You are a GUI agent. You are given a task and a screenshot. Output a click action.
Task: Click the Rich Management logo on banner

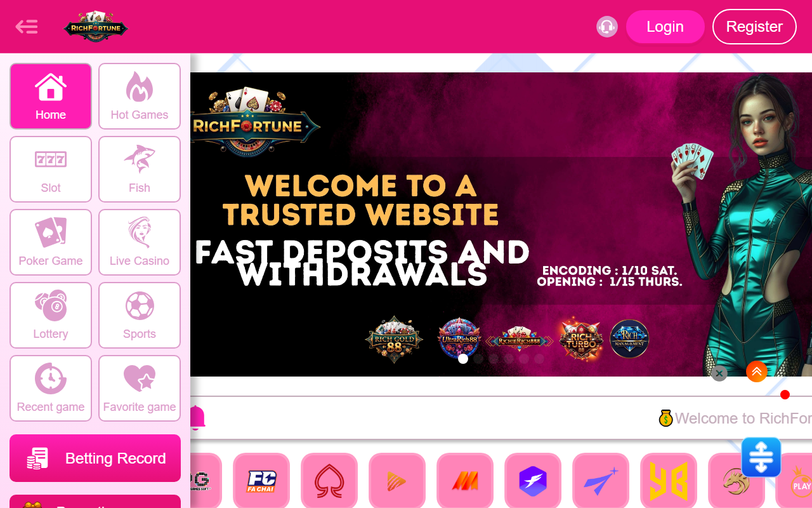click(x=629, y=339)
